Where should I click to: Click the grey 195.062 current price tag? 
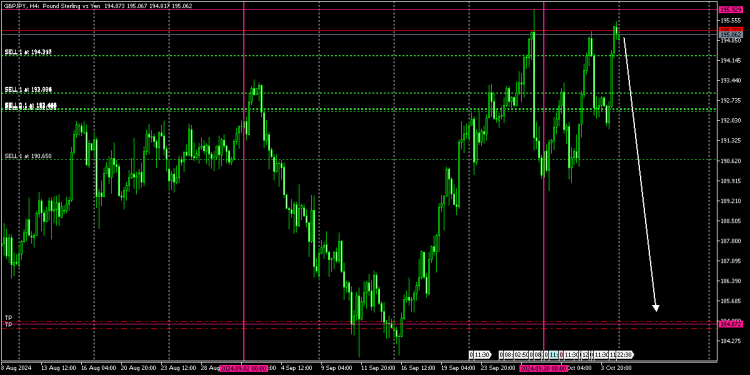(x=730, y=35)
